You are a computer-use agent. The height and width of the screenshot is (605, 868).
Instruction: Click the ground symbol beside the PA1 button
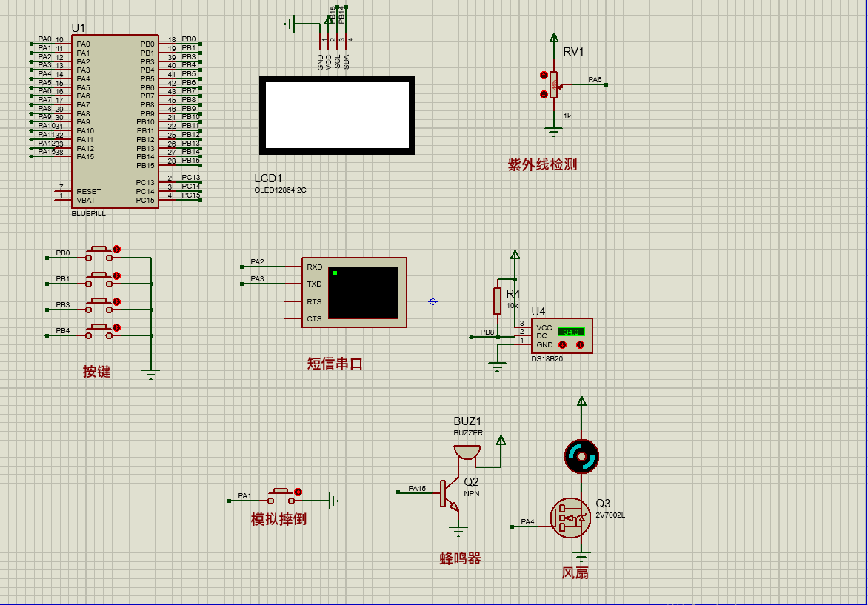(x=333, y=501)
